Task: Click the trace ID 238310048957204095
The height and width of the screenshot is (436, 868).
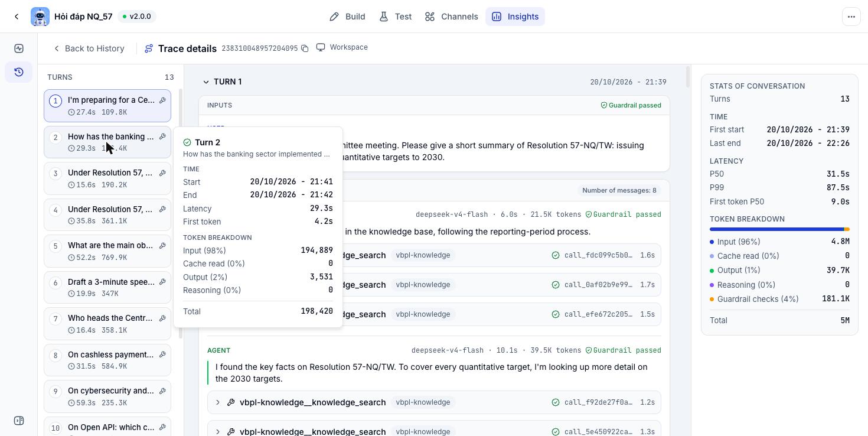Action: point(260,48)
